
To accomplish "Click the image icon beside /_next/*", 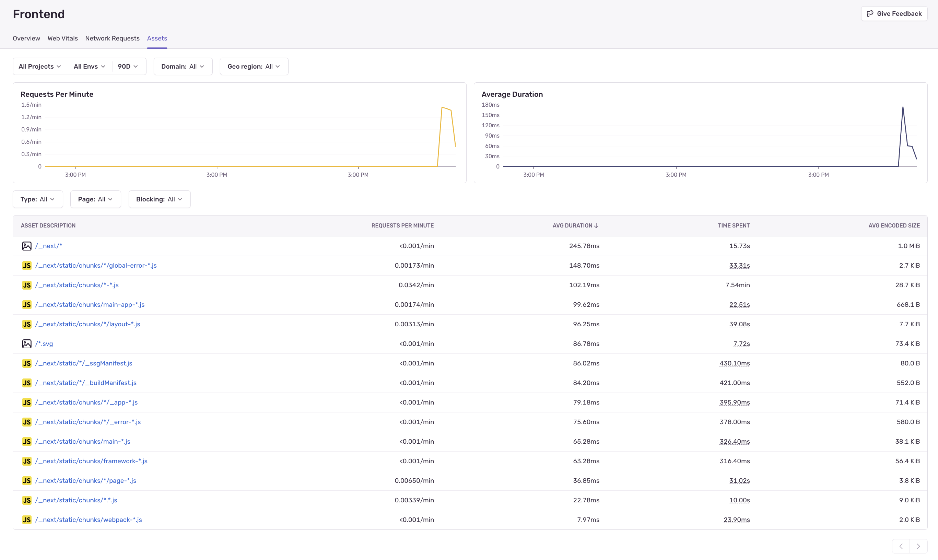I will tap(26, 246).
